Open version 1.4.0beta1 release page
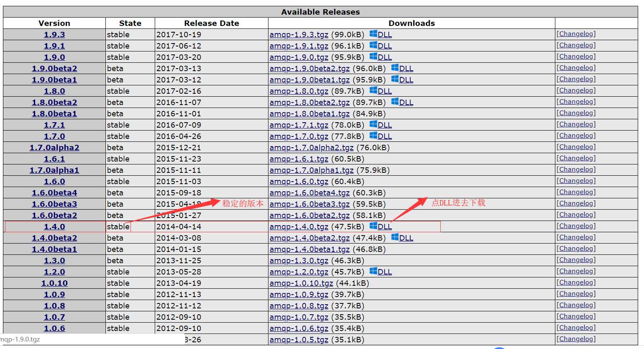644x349 pixels. click(x=54, y=249)
